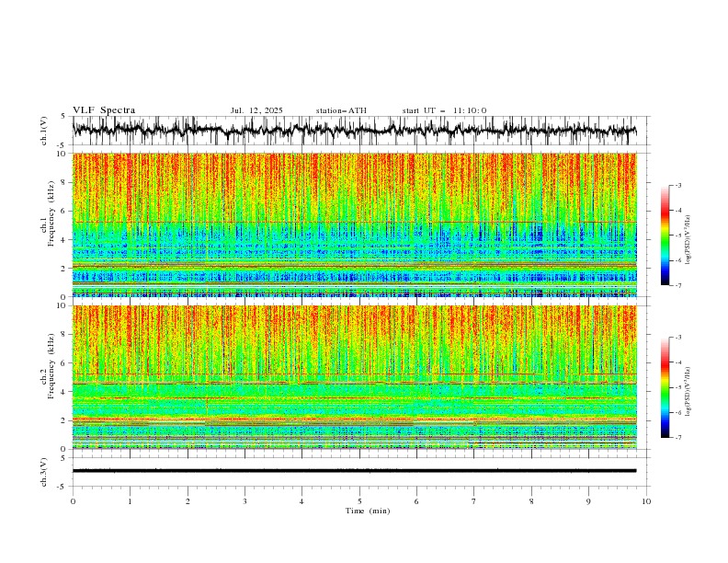
Task: Click time axis tick label "7"
Action: (x=474, y=501)
